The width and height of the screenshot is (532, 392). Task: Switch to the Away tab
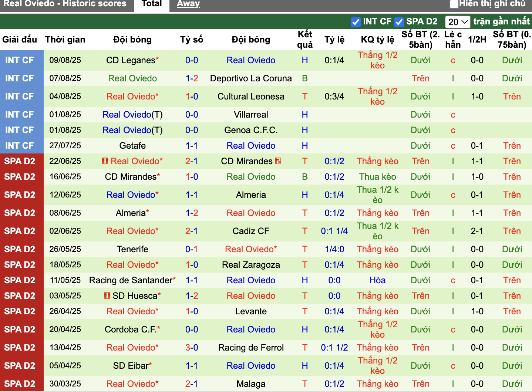[188, 4]
